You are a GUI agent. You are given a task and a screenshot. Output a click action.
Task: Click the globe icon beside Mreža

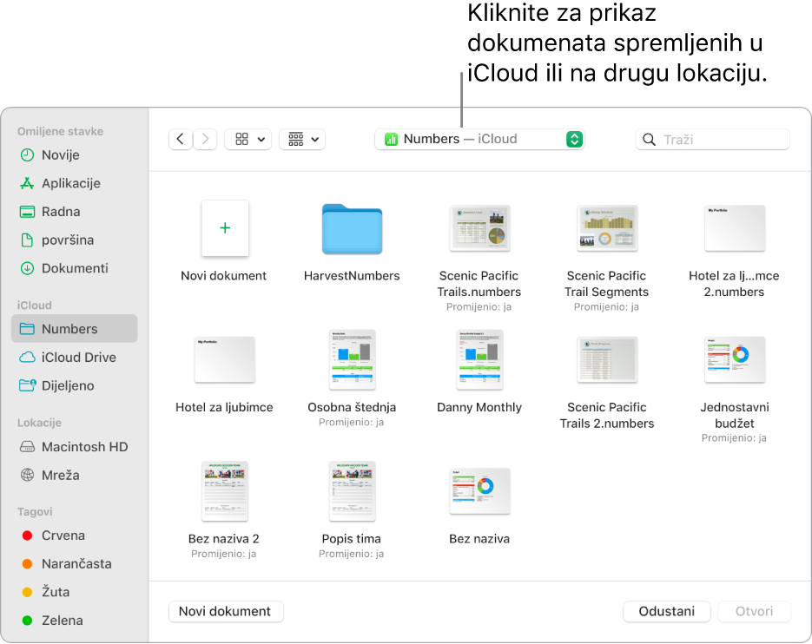27,475
